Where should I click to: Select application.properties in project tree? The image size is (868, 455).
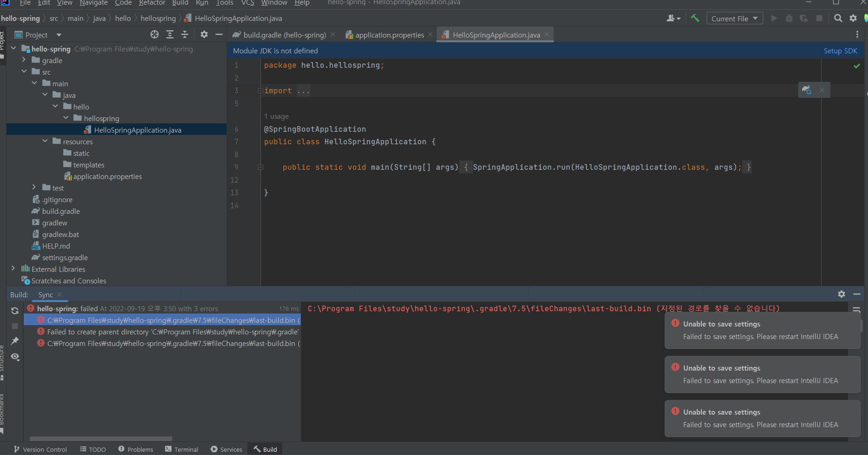107,176
